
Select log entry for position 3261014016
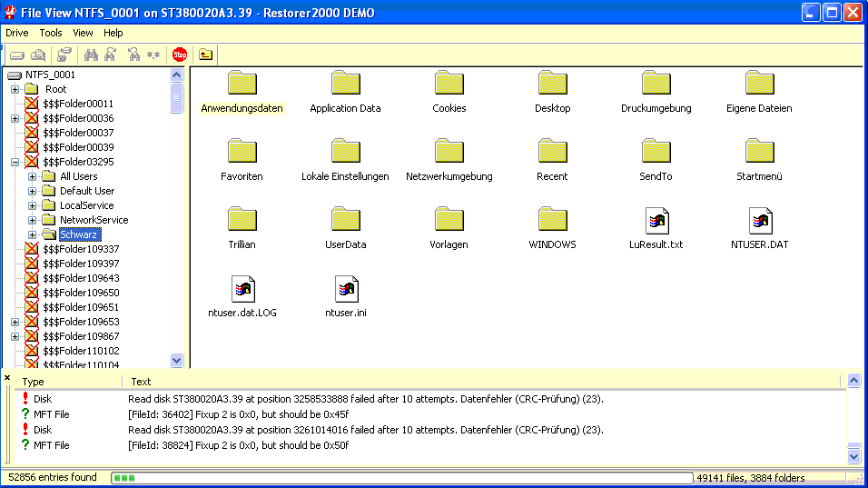[430, 430]
